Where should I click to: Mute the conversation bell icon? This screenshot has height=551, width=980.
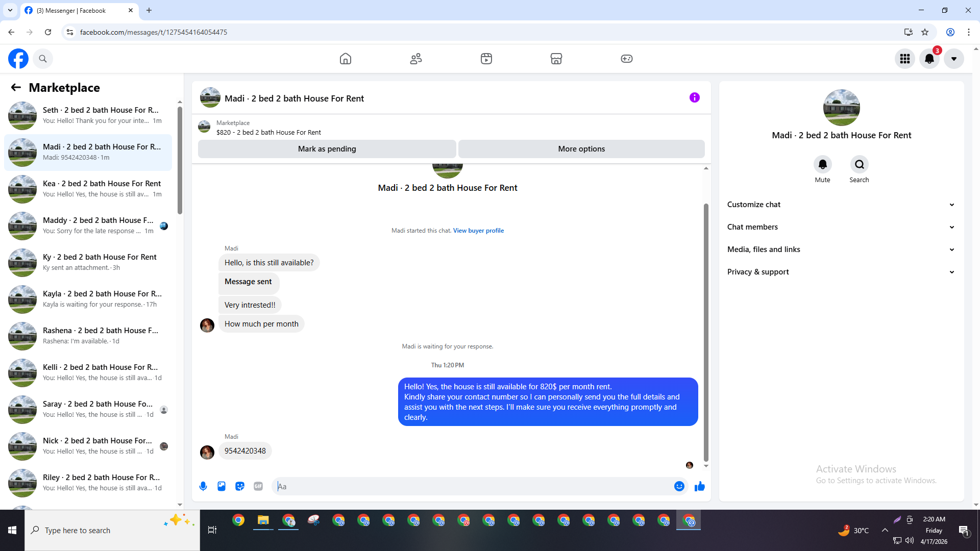coord(823,164)
